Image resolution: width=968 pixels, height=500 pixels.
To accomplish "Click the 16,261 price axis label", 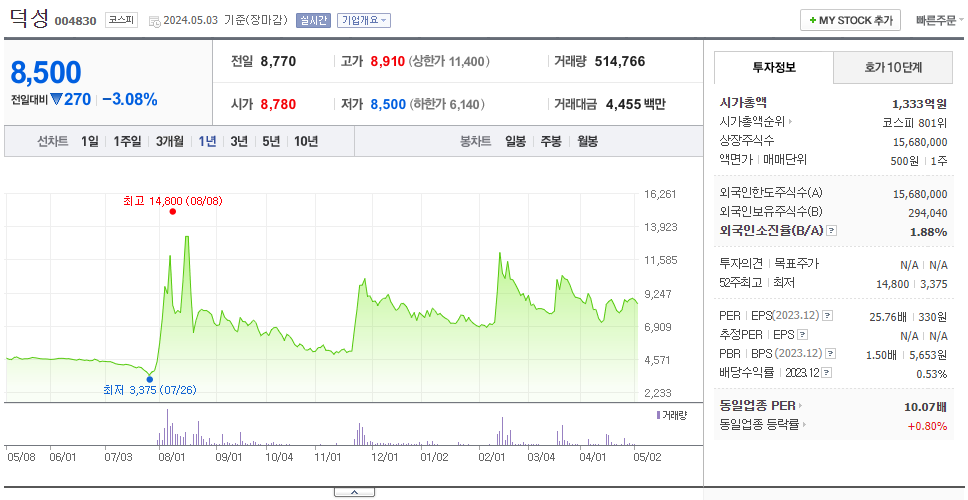I will [661, 194].
